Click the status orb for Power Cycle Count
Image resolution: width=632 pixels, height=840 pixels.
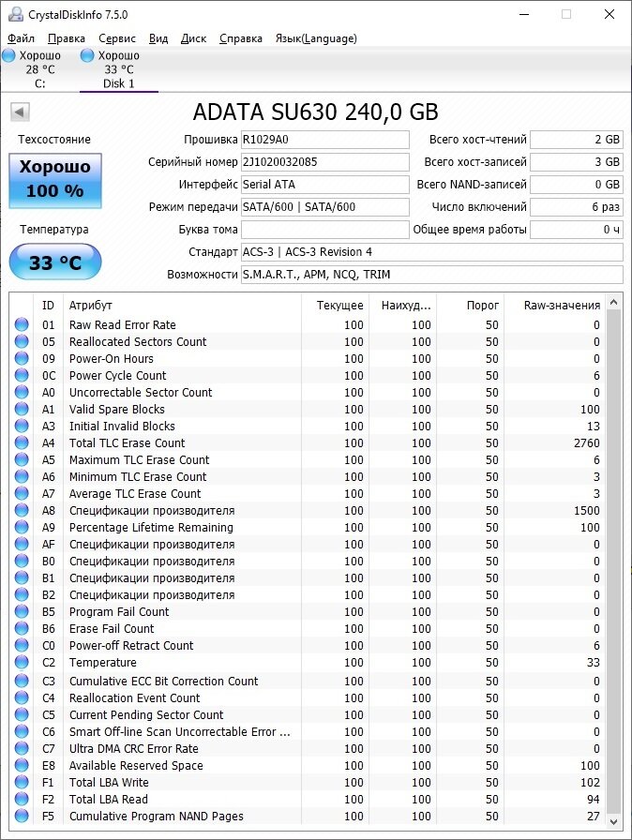click(22, 375)
